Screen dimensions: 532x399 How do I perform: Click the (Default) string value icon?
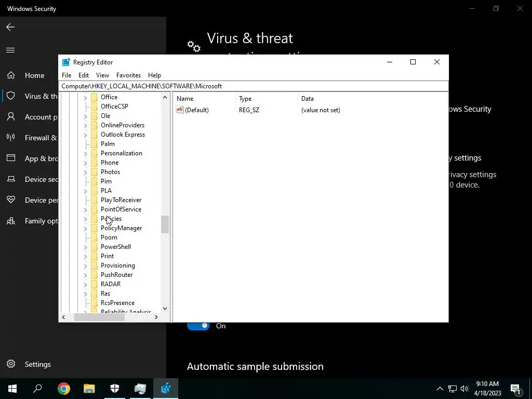pos(179,110)
